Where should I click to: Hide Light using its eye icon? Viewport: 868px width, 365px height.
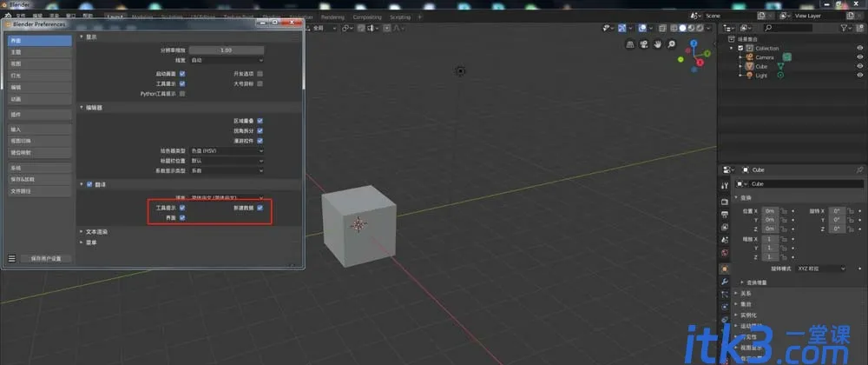[x=860, y=76]
